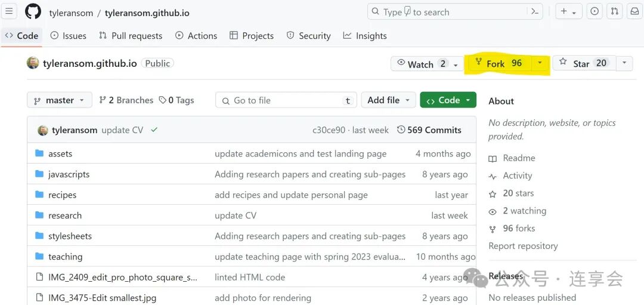
Task: Open 'add photo for rendering' commit message
Action: coord(263,298)
